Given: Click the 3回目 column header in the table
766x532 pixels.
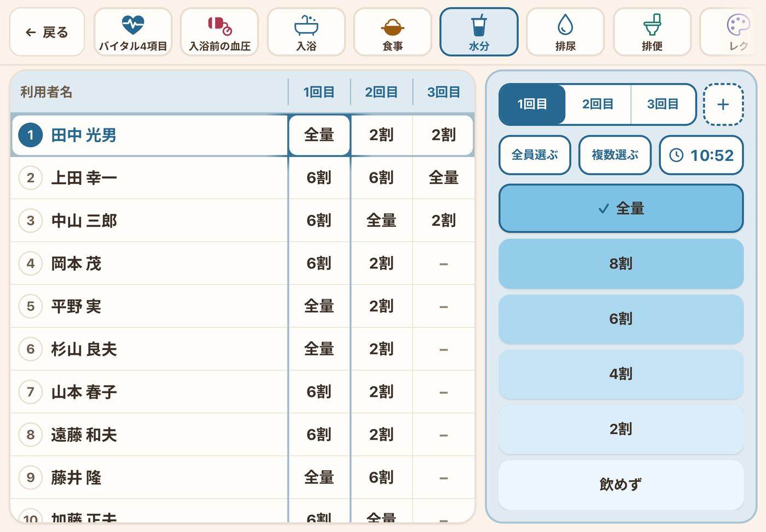Looking at the screenshot, I should point(444,92).
